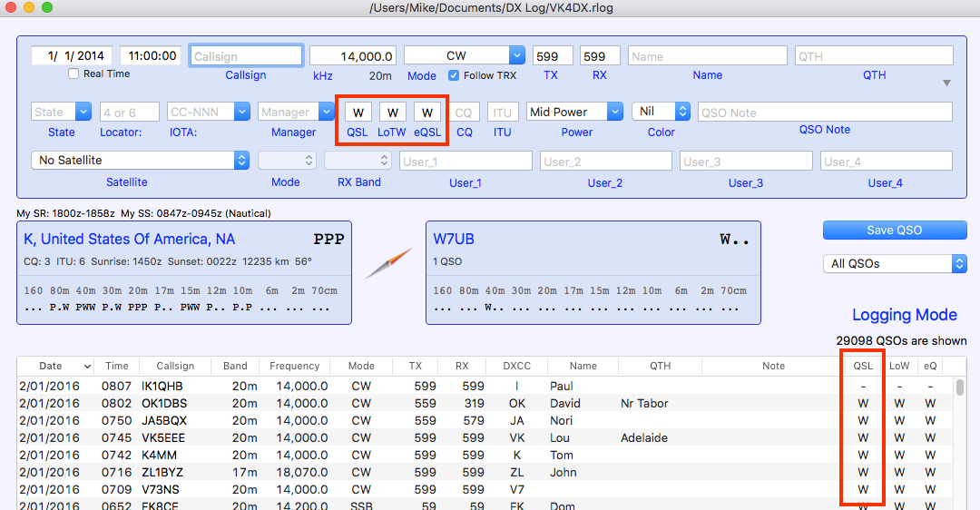Select the IK1QHB log row

point(485,387)
